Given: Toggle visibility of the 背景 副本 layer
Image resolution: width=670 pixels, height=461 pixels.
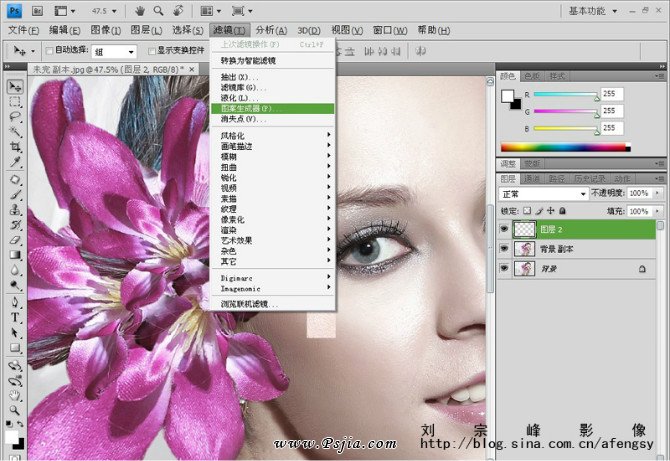Looking at the screenshot, I should coord(504,248).
